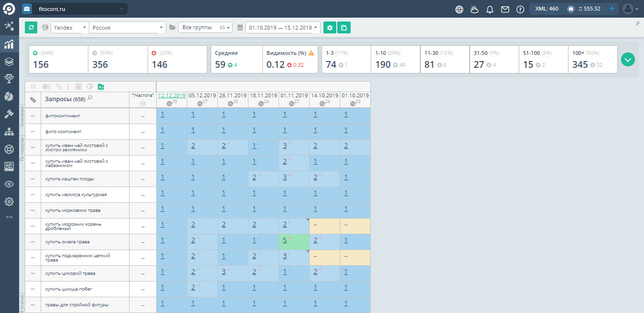Click the green refresh button

pos(31,28)
